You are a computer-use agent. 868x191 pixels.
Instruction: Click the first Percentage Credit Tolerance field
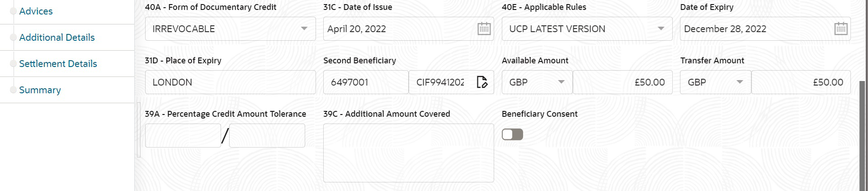183,136
